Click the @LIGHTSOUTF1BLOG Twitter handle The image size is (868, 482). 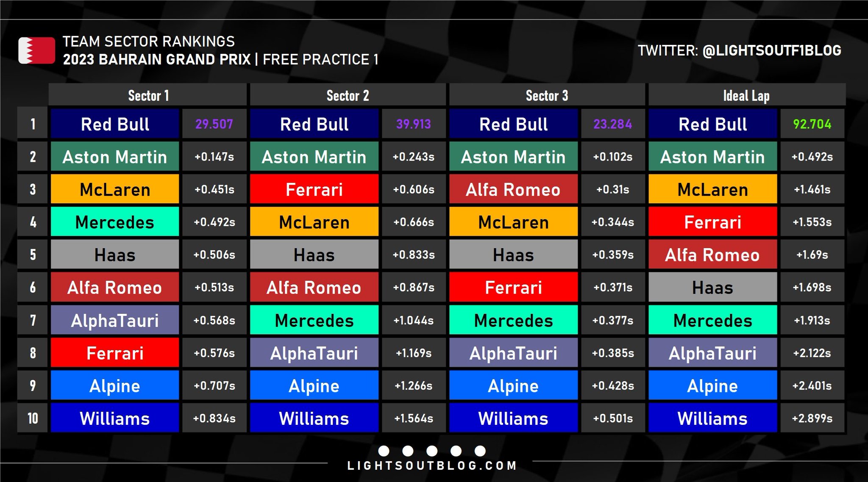point(771,51)
